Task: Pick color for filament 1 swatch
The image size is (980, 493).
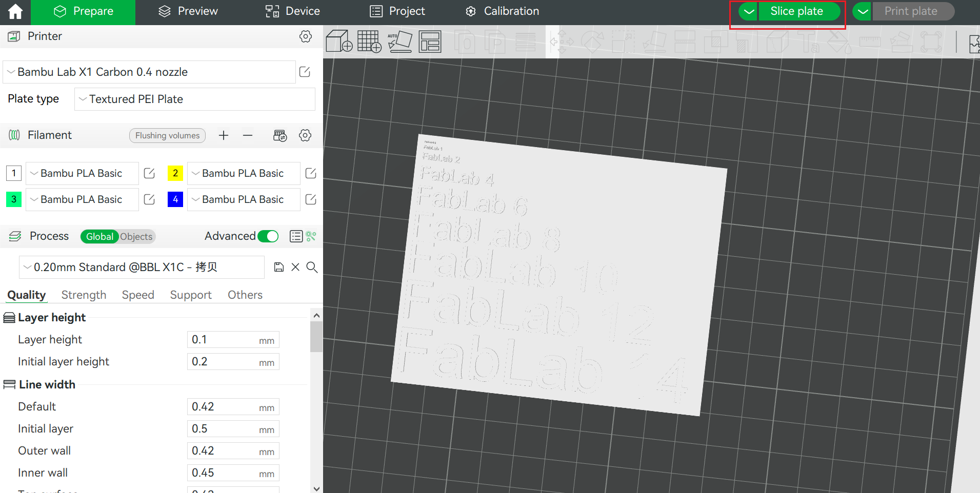Action: 14,173
